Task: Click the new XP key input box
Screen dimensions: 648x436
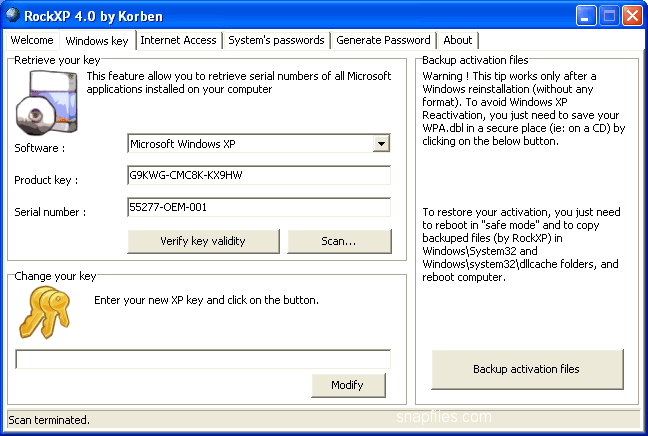Action: pyautogui.click(x=203, y=359)
